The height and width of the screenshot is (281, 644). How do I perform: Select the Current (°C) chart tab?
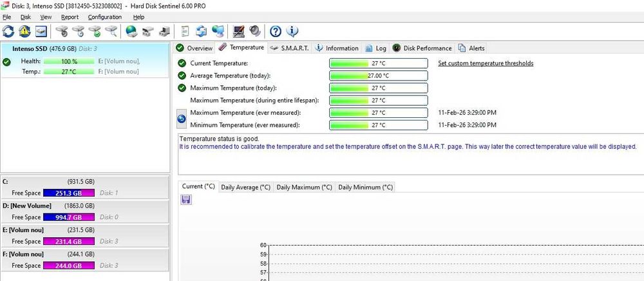198,186
